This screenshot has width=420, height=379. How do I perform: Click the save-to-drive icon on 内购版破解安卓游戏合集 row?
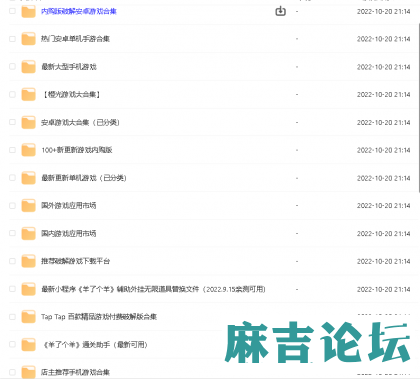pos(280,11)
